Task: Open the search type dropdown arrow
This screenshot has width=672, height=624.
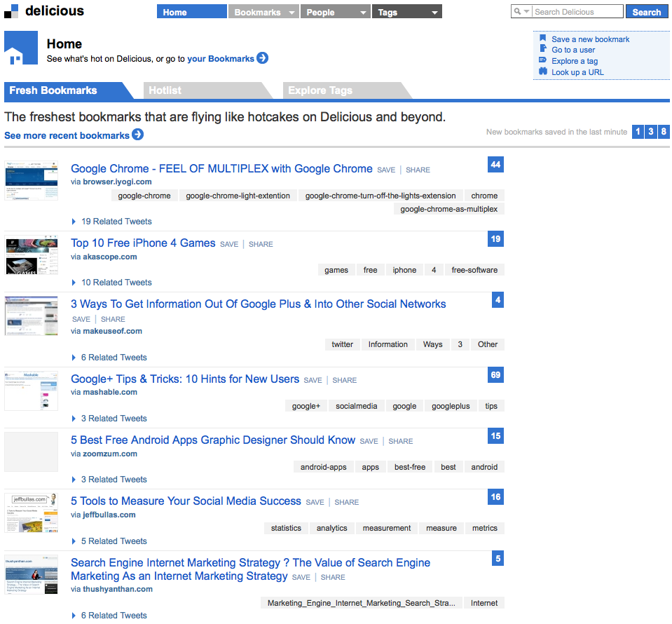Action: [527, 12]
